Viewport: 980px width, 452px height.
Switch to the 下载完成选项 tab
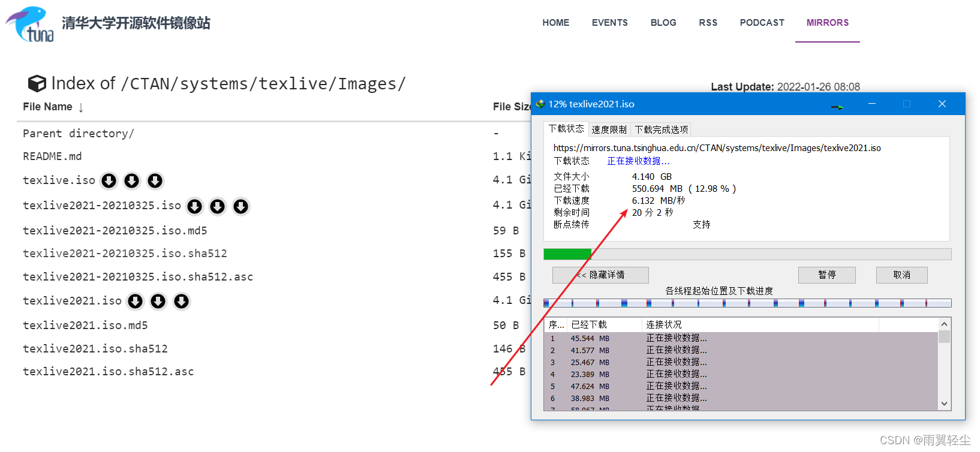661,129
